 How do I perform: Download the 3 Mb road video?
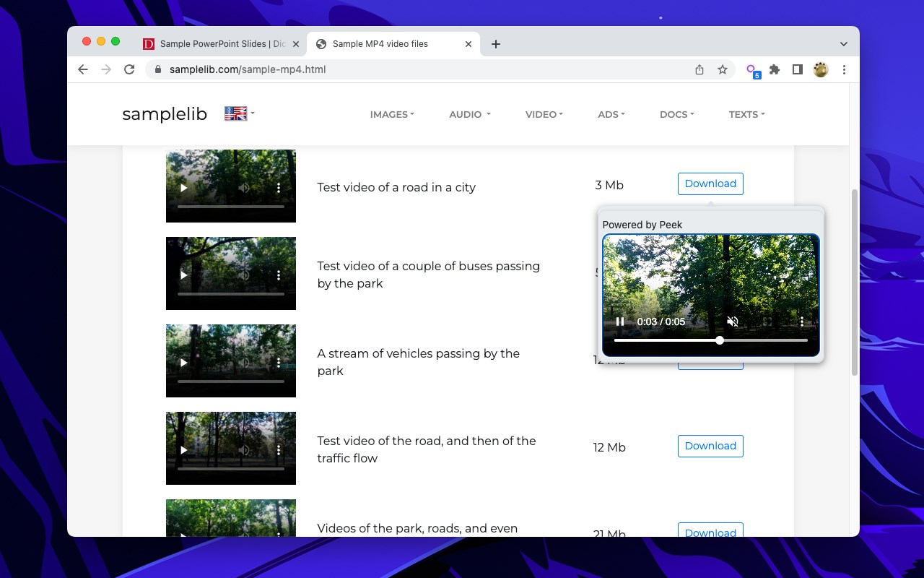(x=710, y=184)
